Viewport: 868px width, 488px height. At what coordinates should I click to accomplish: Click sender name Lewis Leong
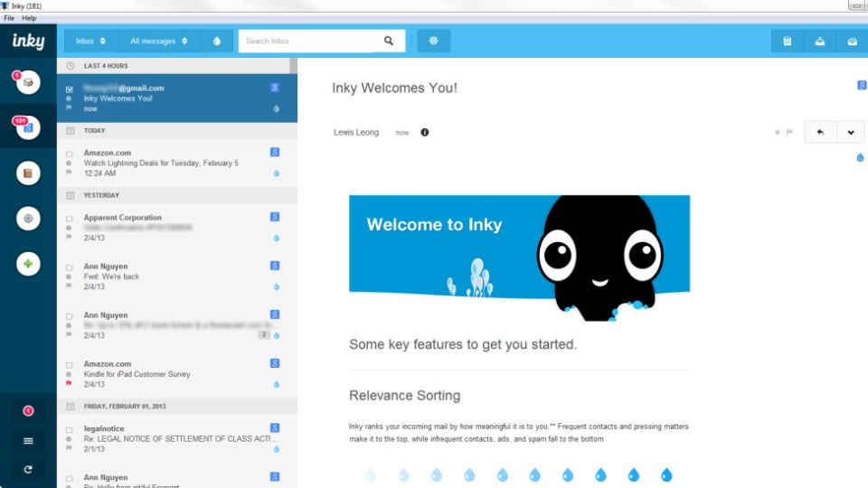(x=356, y=132)
